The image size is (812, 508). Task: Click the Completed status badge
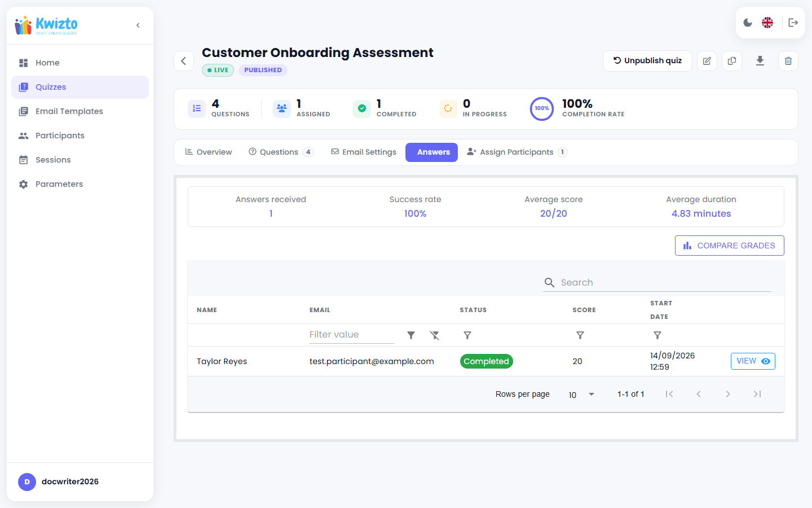tap(486, 361)
